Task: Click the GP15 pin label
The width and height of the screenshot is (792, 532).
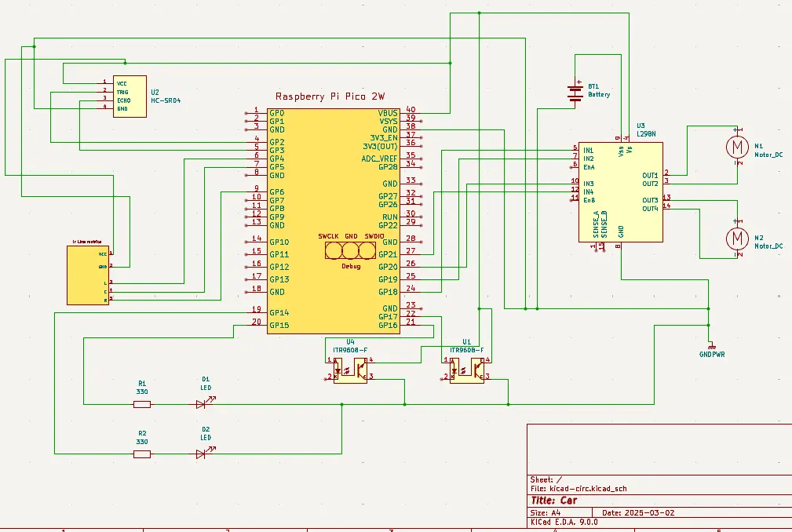Action: coord(279,325)
